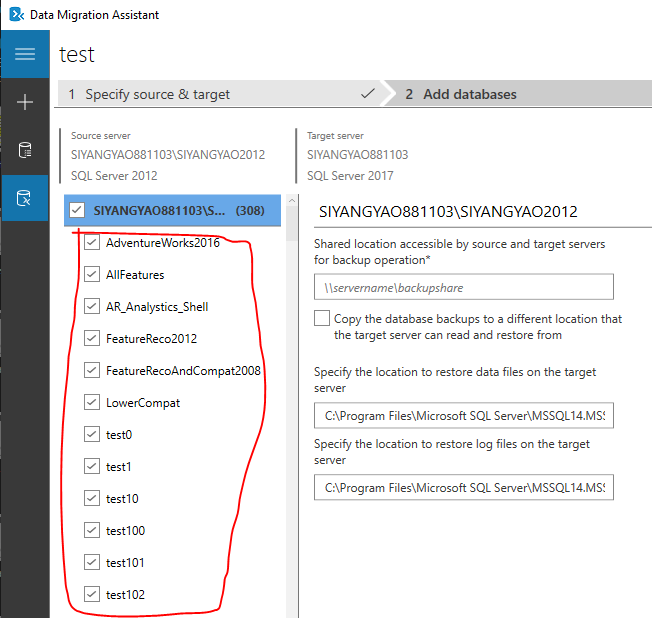Viewport: 652px width, 618px height.
Task: Click the restore log files location field
Action: pos(464,487)
